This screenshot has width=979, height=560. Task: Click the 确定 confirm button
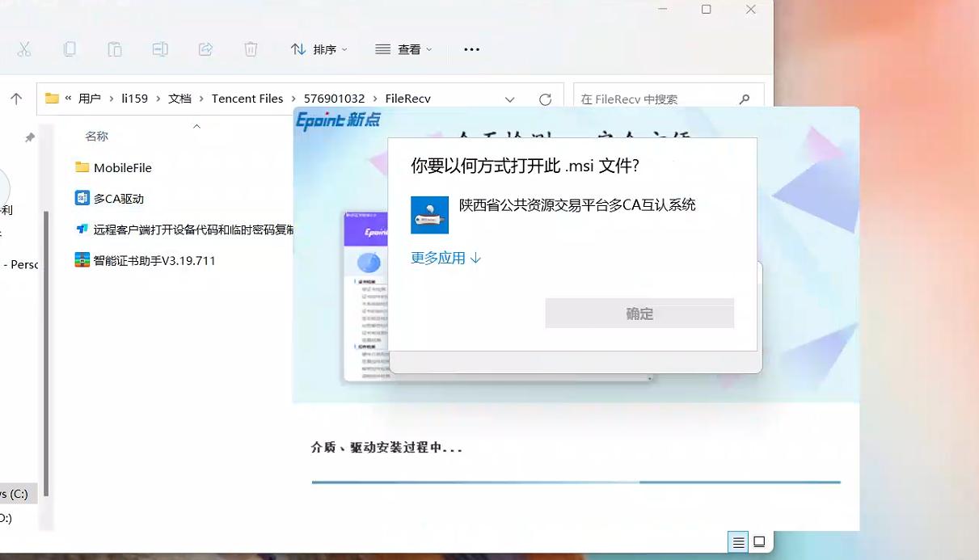pos(639,314)
